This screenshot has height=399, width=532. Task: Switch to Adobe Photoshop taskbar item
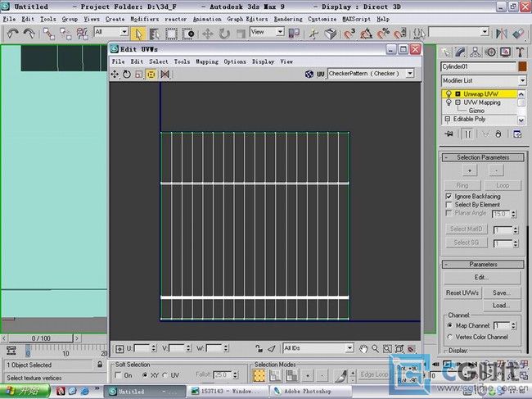point(309,391)
